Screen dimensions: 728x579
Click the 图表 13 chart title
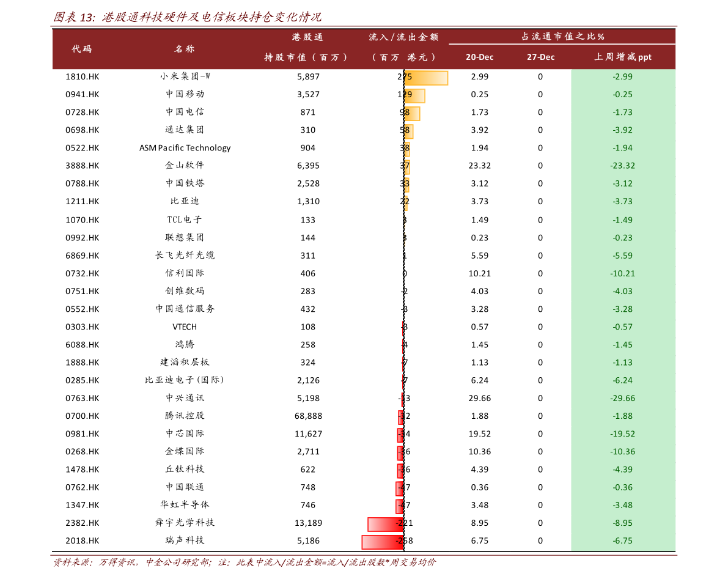pyautogui.click(x=187, y=17)
